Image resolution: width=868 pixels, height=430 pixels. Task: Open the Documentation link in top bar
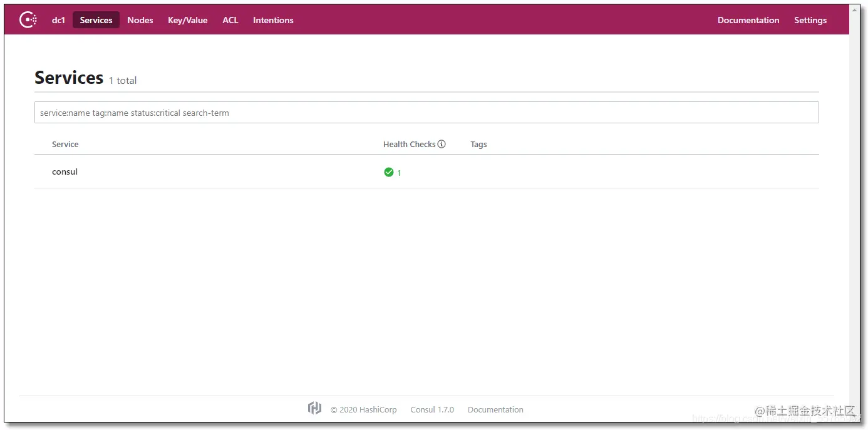click(748, 20)
